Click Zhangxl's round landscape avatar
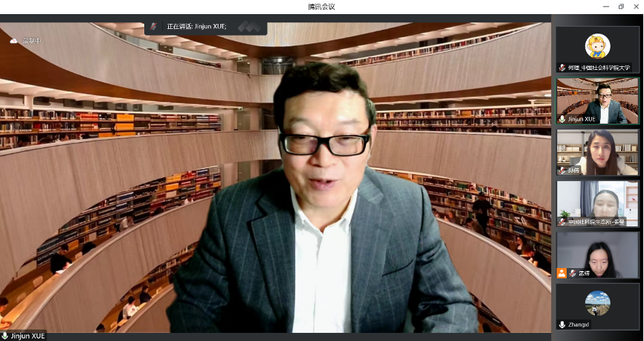This screenshot has height=341, width=644. 597,302
